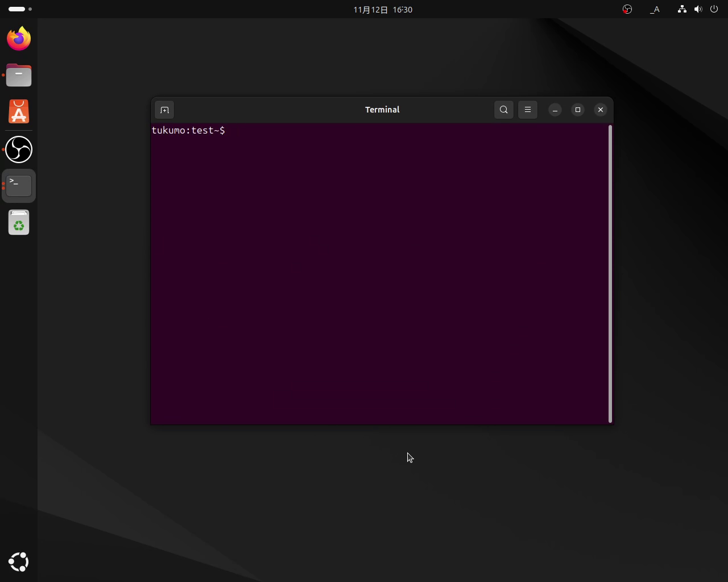The image size is (728, 582).
Task: Open the volume icon in the top bar
Action: 698,9
